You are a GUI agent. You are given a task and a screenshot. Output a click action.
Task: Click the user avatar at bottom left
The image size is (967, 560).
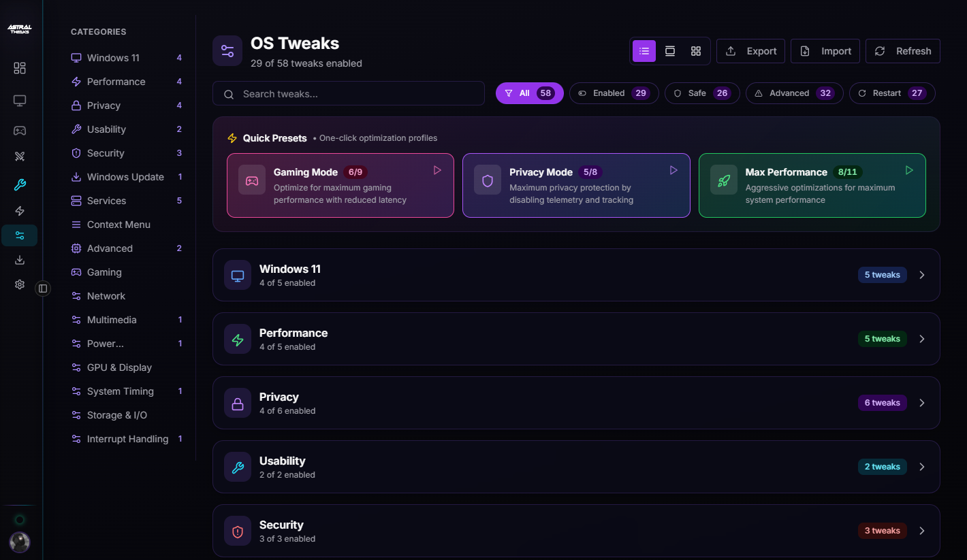[20, 542]
